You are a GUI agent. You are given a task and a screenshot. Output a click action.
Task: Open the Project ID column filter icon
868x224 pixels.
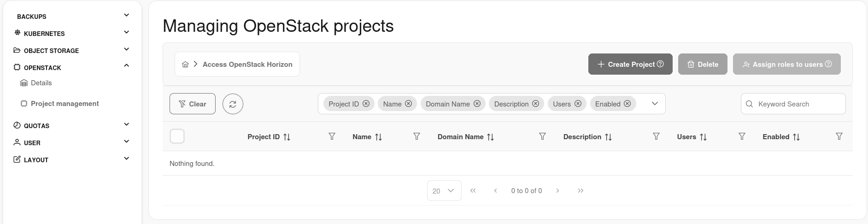point(332,136)
